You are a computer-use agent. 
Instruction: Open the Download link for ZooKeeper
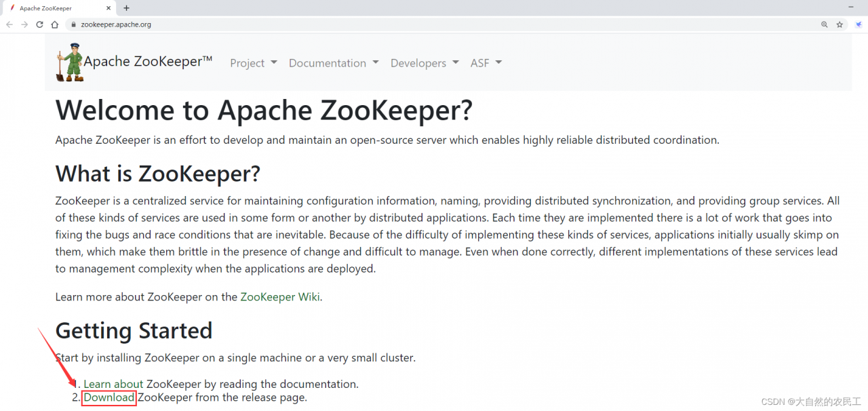coord(109,397)
